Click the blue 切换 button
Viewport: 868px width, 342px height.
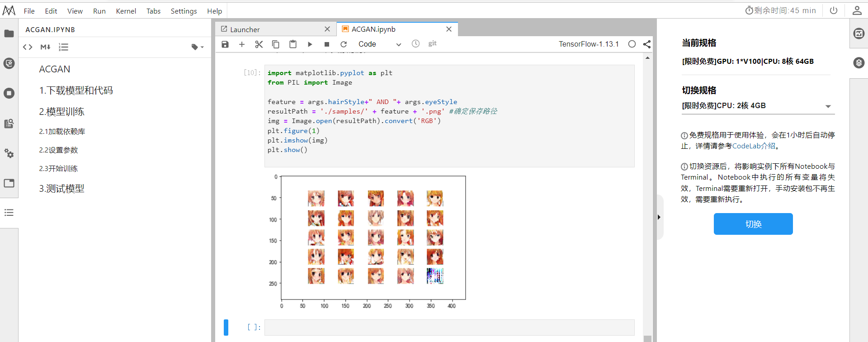coord(753,224)
